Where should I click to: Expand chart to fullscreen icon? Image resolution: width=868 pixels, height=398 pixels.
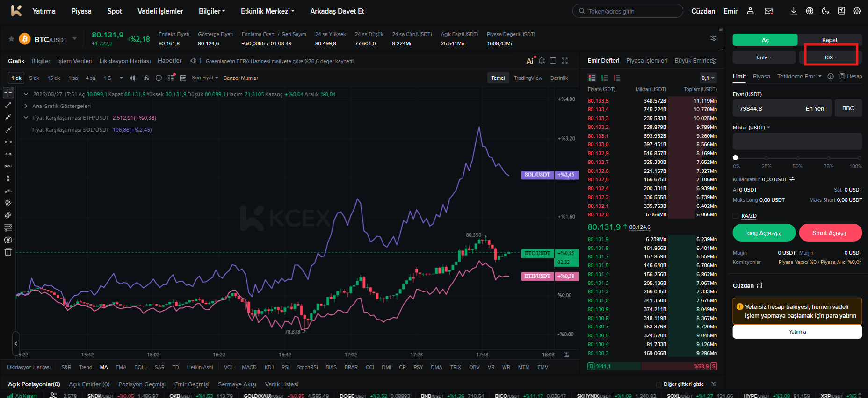(564, 61)
